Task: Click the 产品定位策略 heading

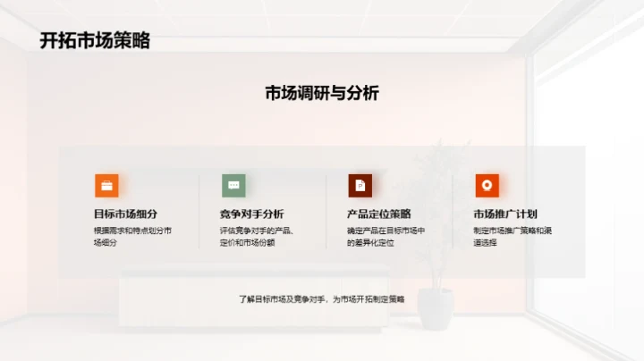Action: coord(379,214)
